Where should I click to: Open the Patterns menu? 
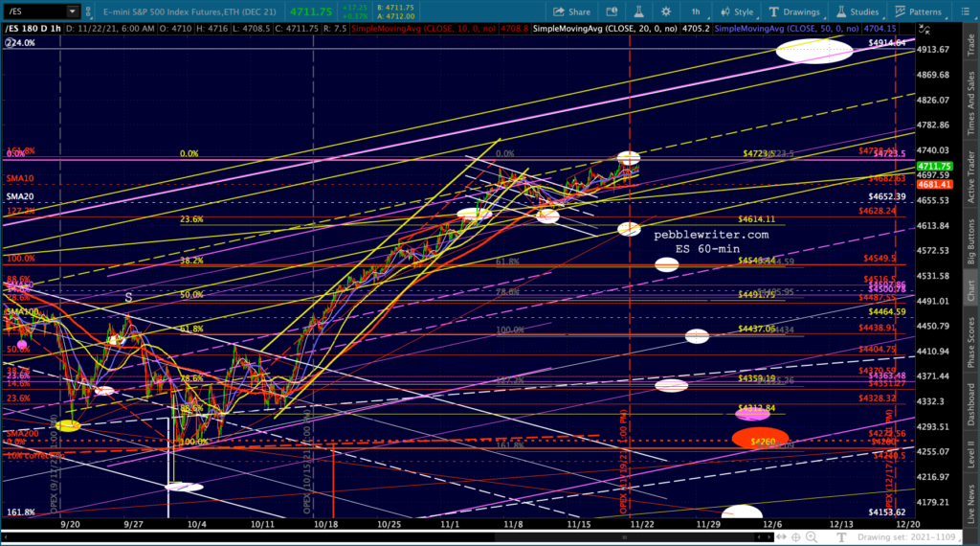(x=917, y=11)
